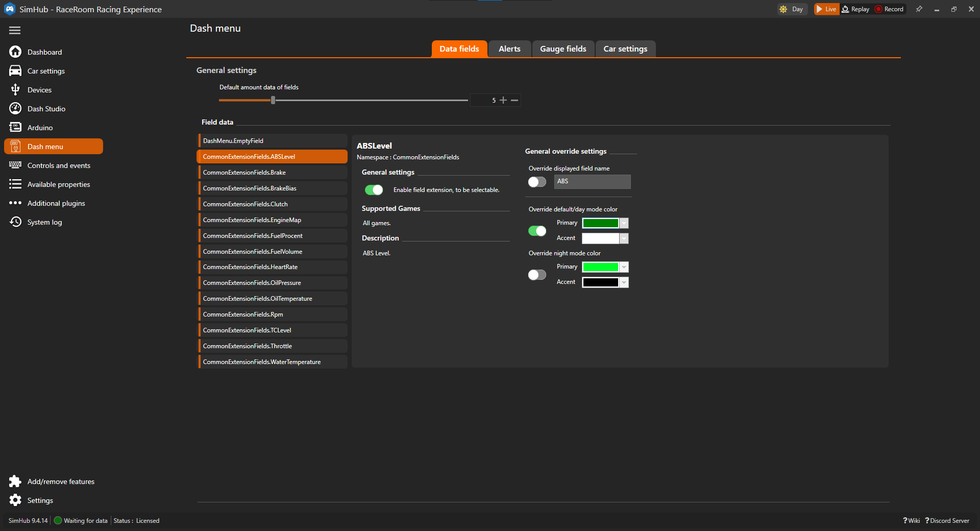Select CommonExtensionFields.FuelProcent row
The image size is (980, 531).
[x=273, y=236]
